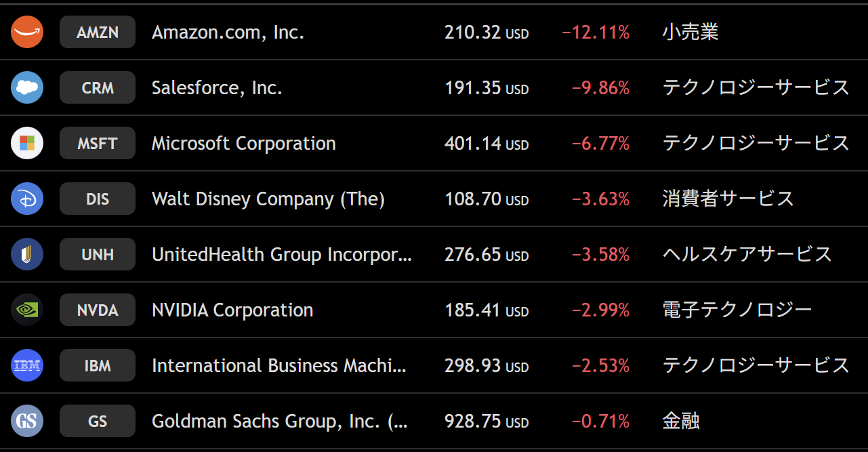Select the MSFT ticker symbol badge

[x=98, y=143]
